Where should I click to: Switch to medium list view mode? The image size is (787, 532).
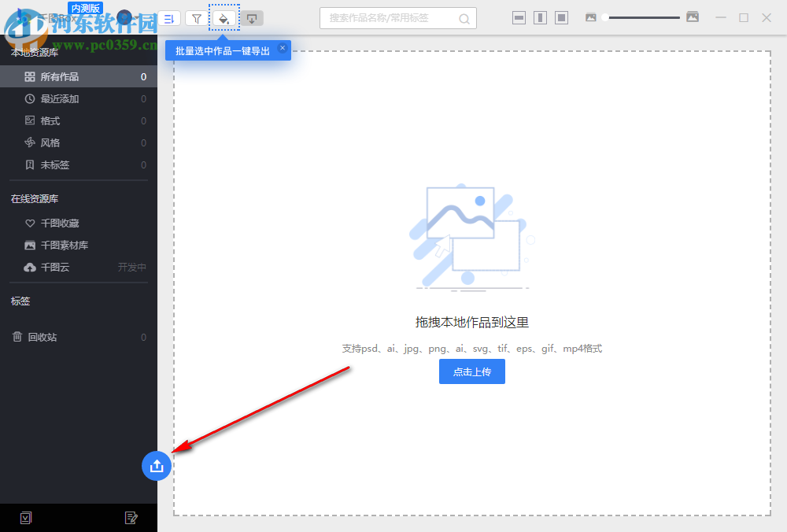point(541,17)
